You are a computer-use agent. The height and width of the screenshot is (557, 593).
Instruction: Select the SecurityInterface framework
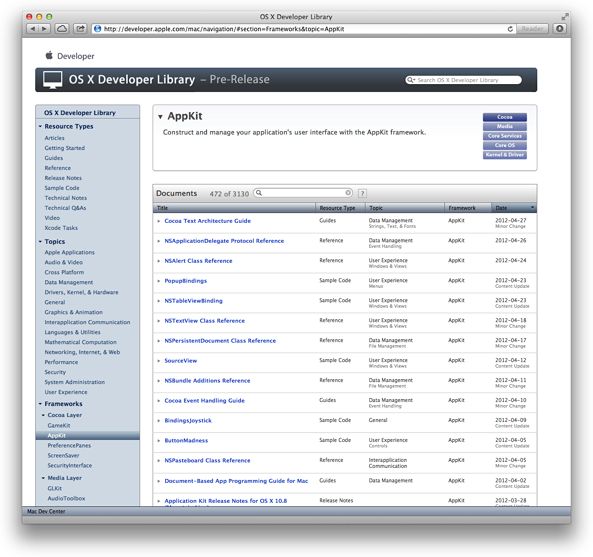70,465
